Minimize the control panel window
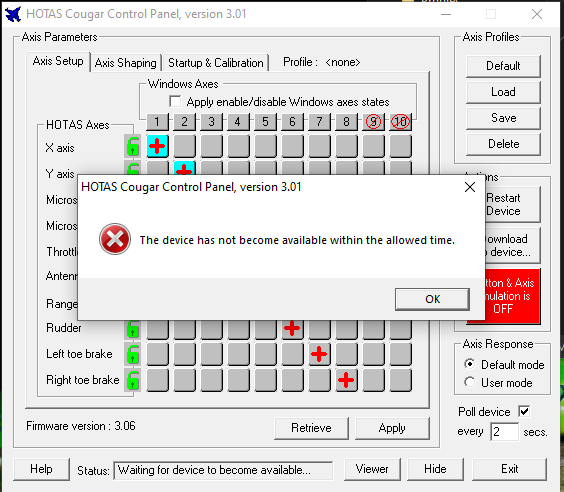 click(x=446, y=14)
